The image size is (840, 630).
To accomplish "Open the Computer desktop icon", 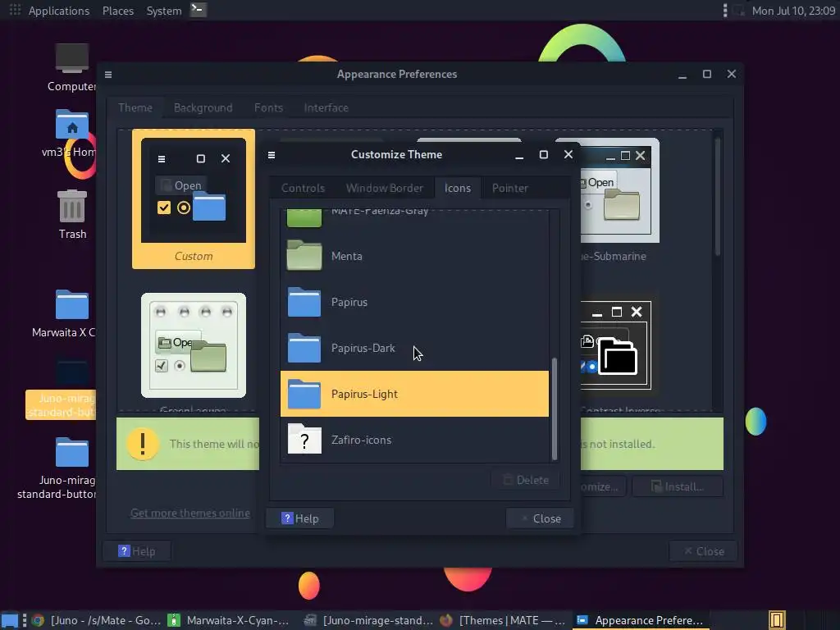I will pyautogui.click(x=72, y=58).
